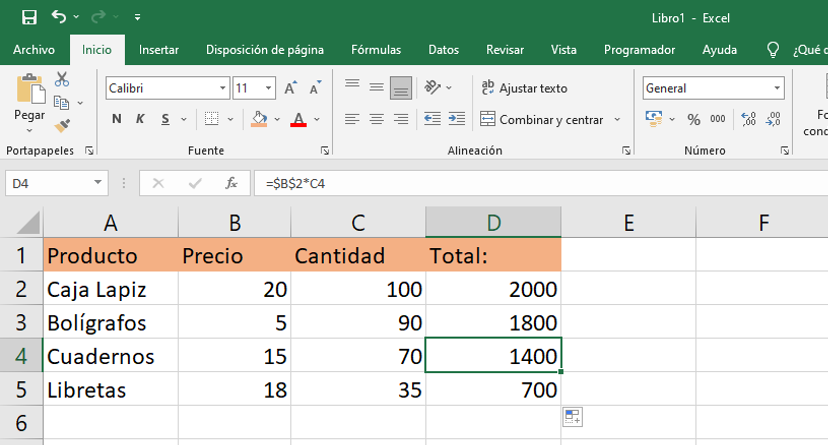Open the Vista tab
This screenshot has width=829, height=445.
pyautogui.click(x=564, y=50)
